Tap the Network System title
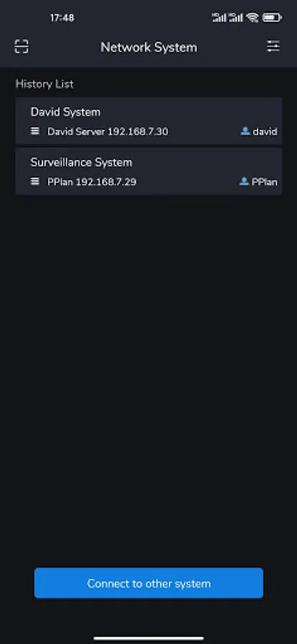297x644 pixels. 149,47
